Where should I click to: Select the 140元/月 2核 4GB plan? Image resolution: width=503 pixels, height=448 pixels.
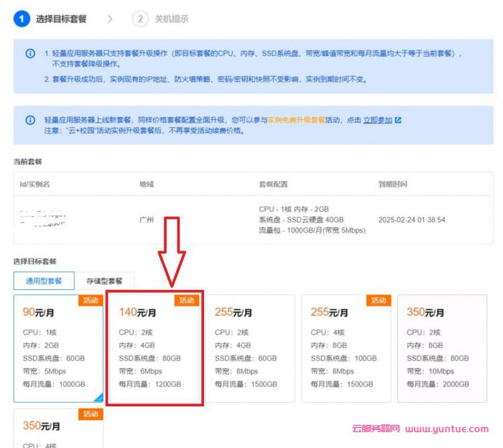click(154, 348)
